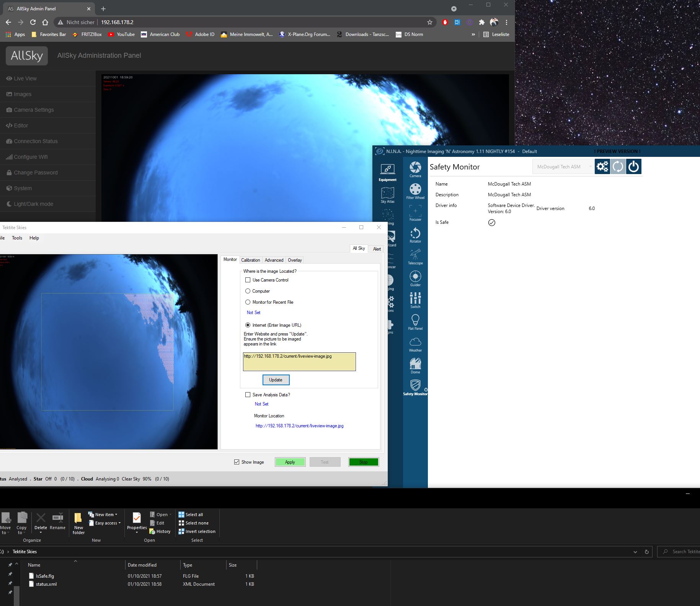Open the Dome equipment icon
This screenshot has height=606, width=700.
[415, 365]
